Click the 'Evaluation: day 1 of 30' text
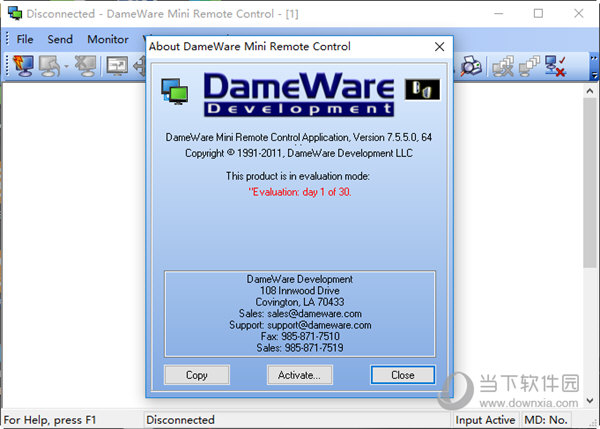The width and height of the screenshot is (600, 429). click(300, 192)
